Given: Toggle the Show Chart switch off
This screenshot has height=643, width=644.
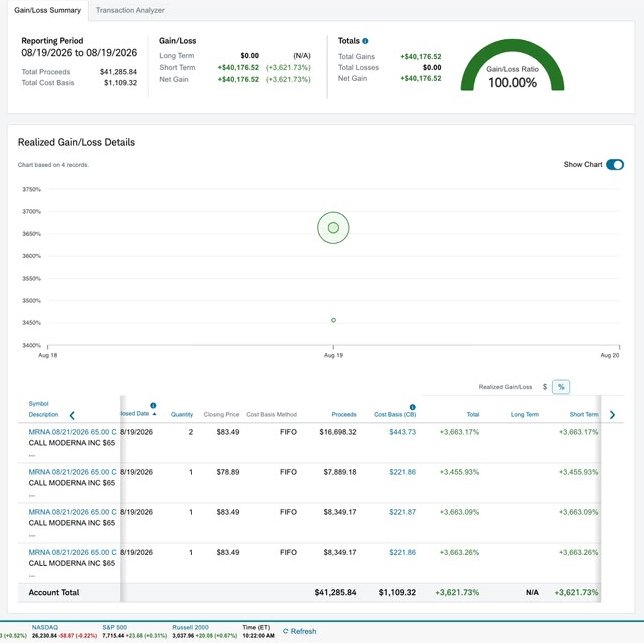Looking at the screenshot, I should pos(615,164).
